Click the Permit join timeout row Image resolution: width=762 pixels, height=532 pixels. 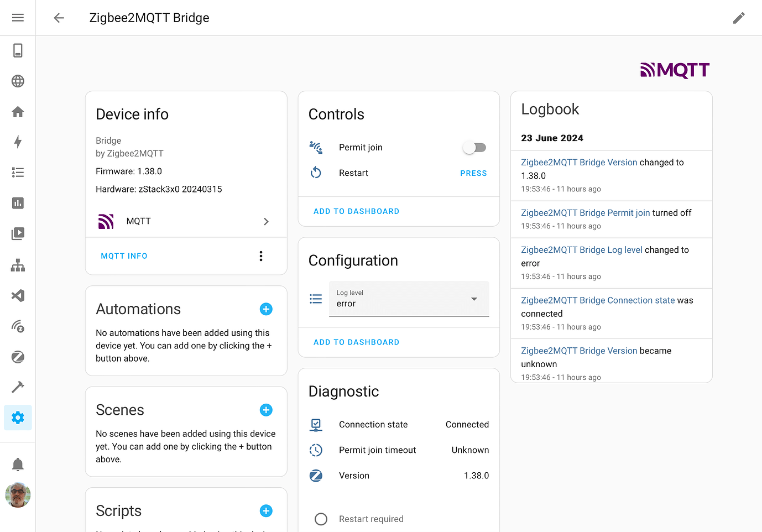pos(399,450)
